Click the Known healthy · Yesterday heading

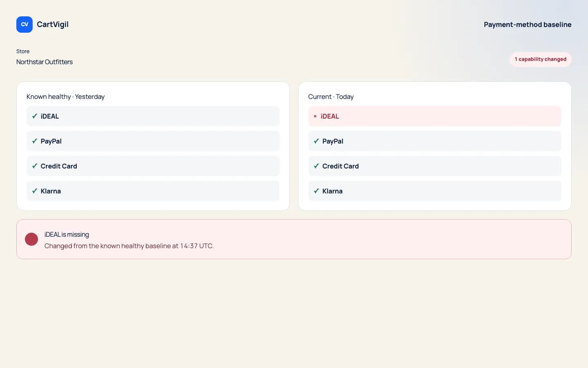pos(65,96)
